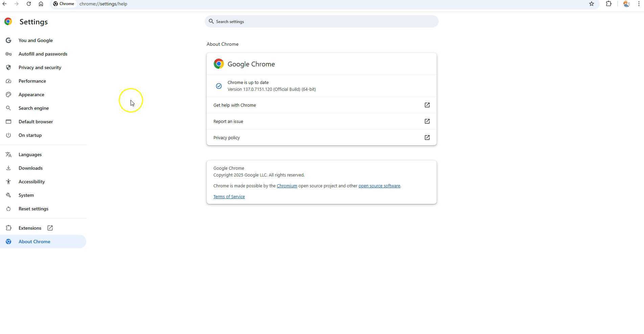Image resolution: width=644 pixels, height=334 pixels.
Task: Select About Chrome in the sidebar
Action: [43, 242]
